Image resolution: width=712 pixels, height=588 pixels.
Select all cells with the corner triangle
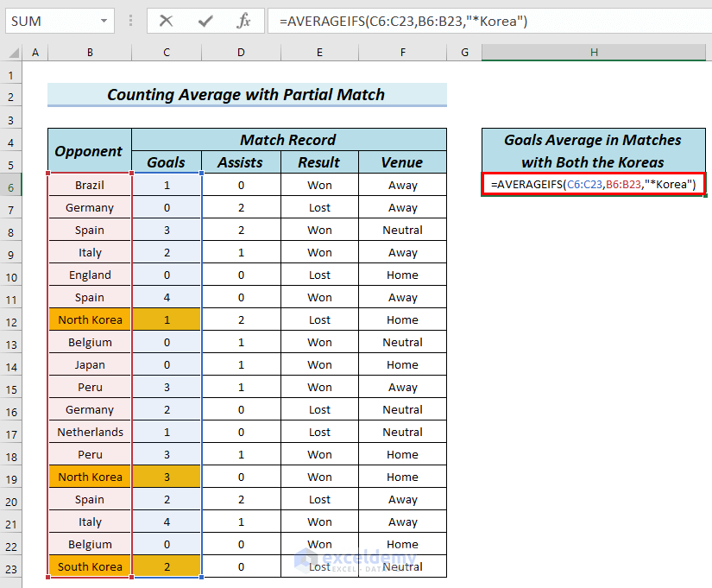(x=12, y=52)
